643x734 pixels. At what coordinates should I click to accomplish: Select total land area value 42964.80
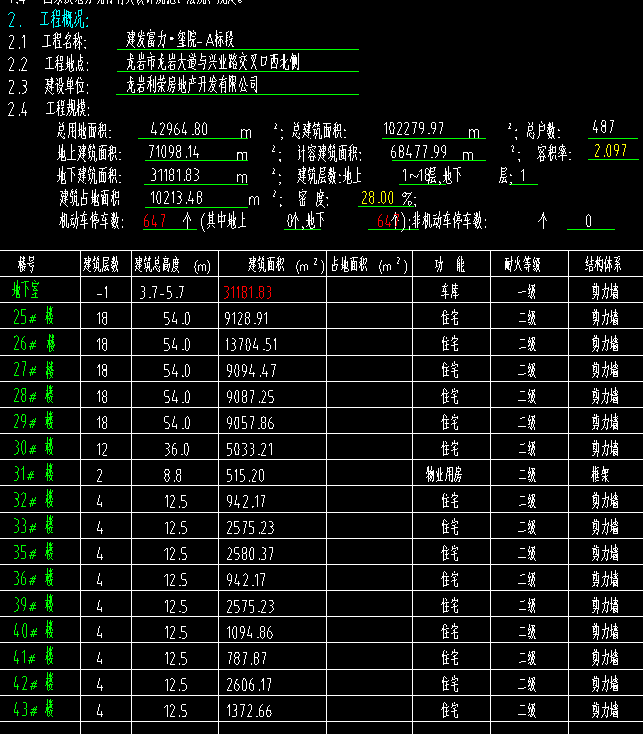pos(179,129)
